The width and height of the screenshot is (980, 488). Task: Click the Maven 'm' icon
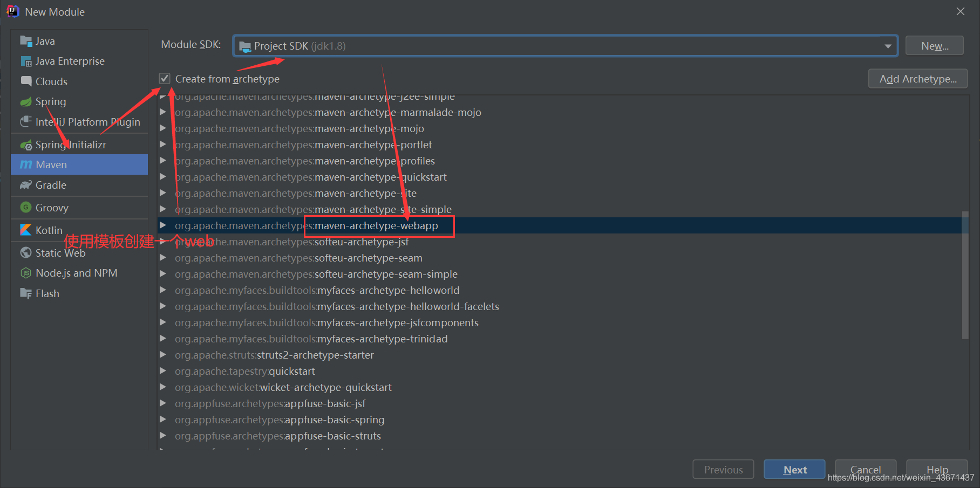(26, 164)
